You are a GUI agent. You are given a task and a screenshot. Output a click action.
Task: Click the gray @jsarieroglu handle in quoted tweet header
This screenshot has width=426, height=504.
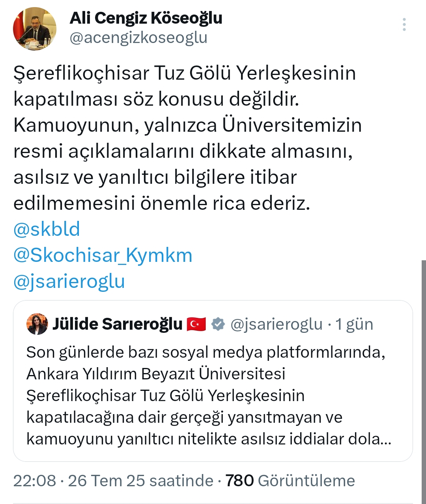coord(276,324)
